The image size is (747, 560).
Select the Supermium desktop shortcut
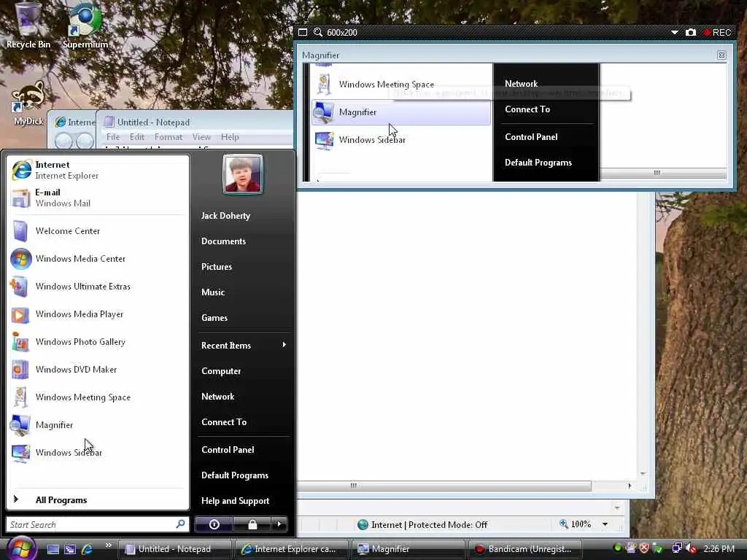click(x=85, y=26)
